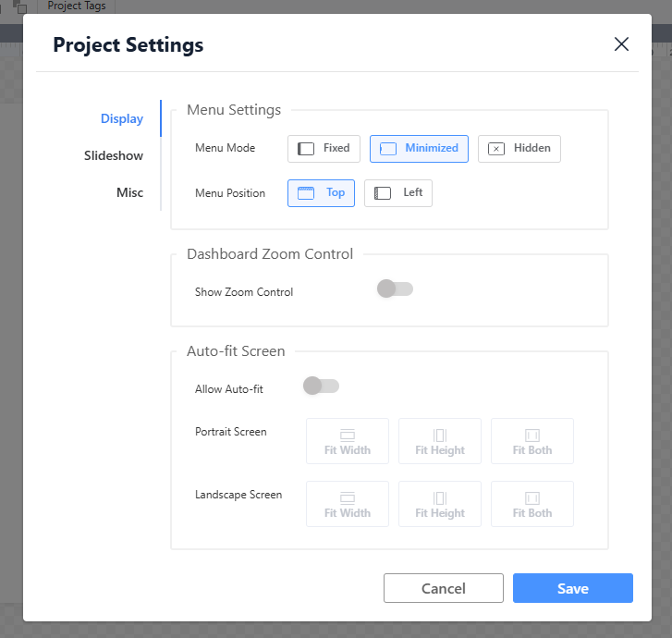Choose Landscape Screen Fit Width option
This screenshot has width=672, height=638.
(348, 504)
